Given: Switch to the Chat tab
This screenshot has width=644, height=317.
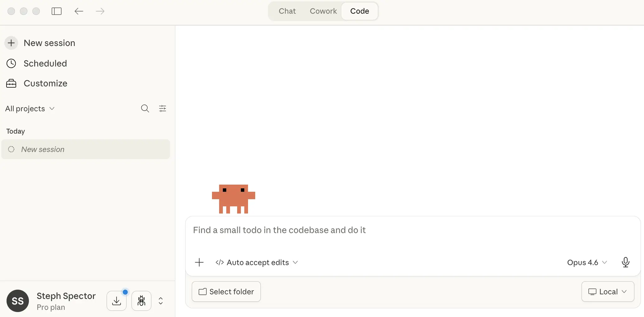Looking at the screenshot, I should tap(287, 11).
